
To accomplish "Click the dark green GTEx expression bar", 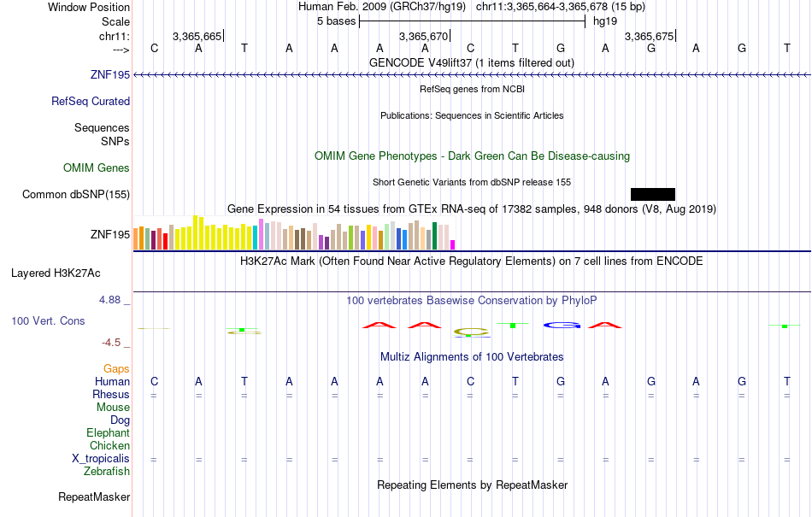I will (x=434, y=236).
